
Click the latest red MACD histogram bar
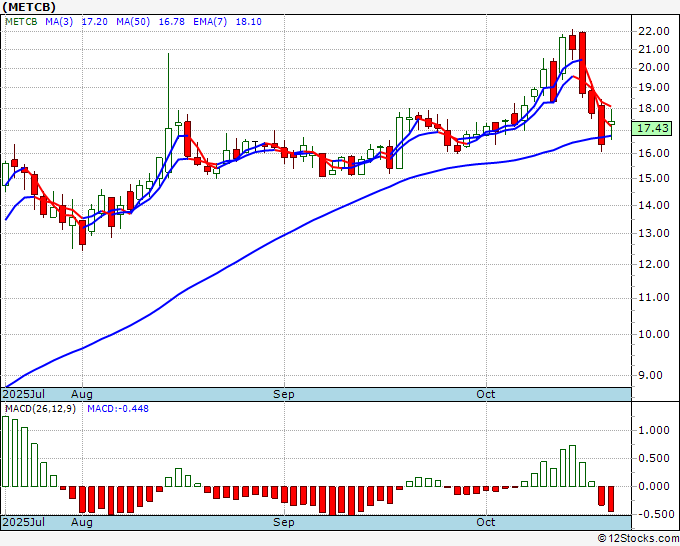(611, 499)
